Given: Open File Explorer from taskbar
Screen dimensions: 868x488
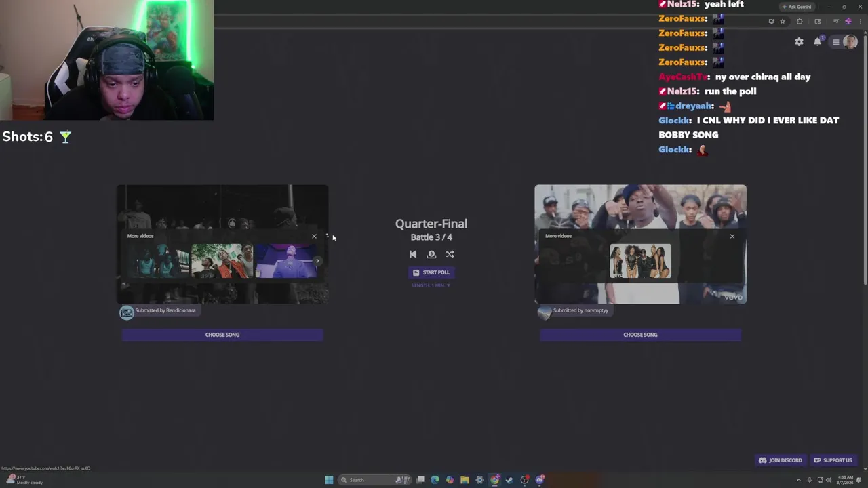Looking at the screenshot, I should (x=465, y=480).
